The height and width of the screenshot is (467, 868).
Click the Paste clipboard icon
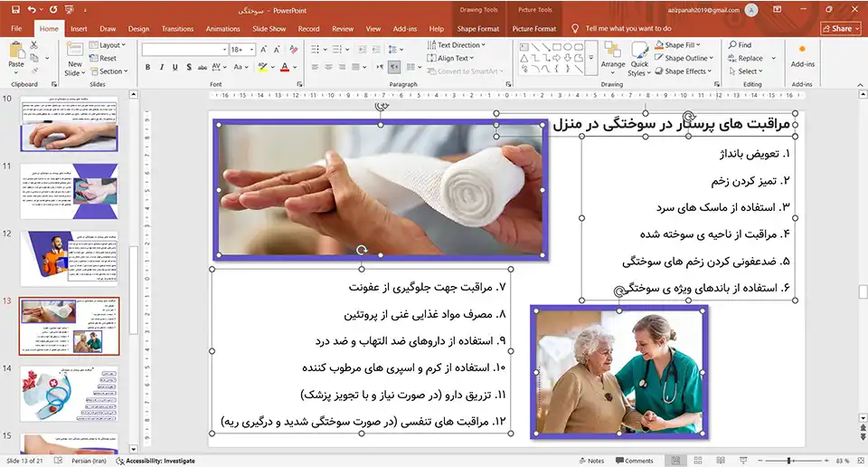(16, 51)
